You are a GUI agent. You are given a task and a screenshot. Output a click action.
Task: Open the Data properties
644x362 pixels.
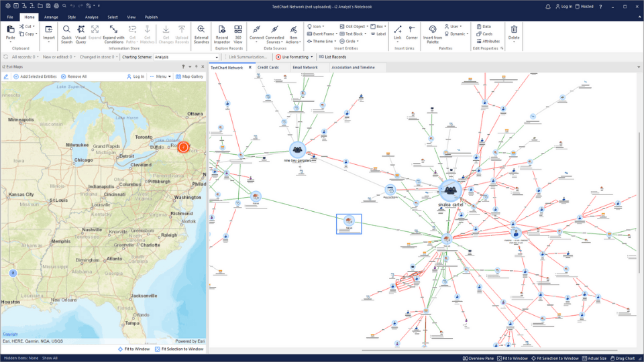pyautogui.click(x=484, y=26)
